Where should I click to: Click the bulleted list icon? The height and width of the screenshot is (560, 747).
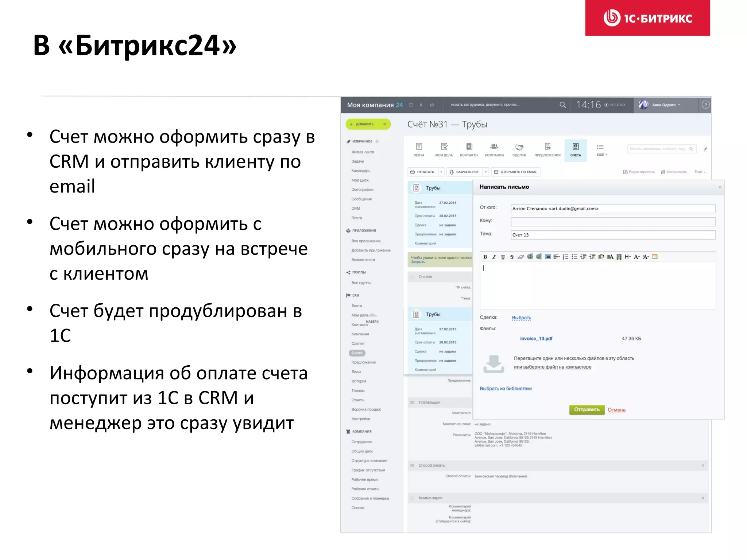coord(574,257)
